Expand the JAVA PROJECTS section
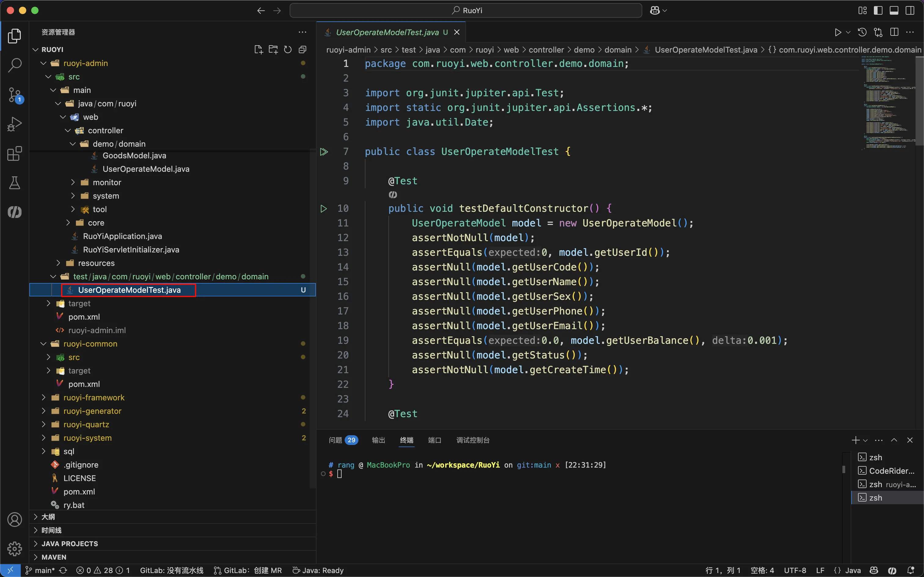The width and height of the screenshot is (924, 577). [x=69, y=543]
